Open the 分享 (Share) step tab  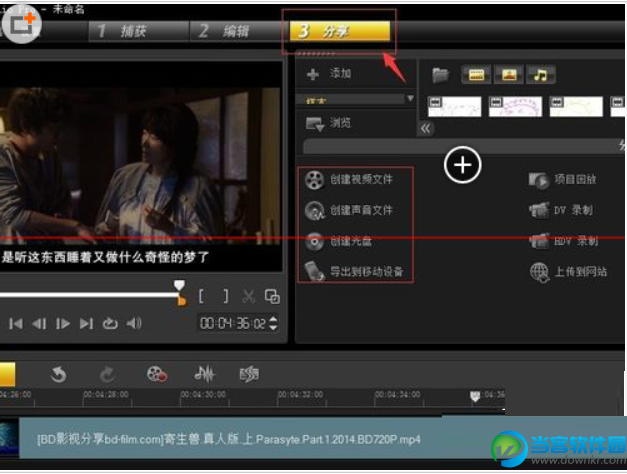coord(339,31)
